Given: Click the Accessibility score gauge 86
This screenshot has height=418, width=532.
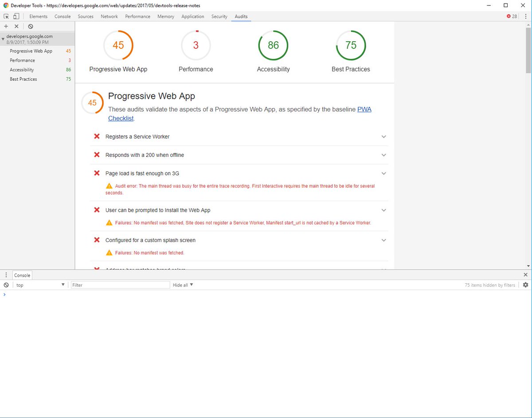Looking at the screenshot, I should point(273,45).
